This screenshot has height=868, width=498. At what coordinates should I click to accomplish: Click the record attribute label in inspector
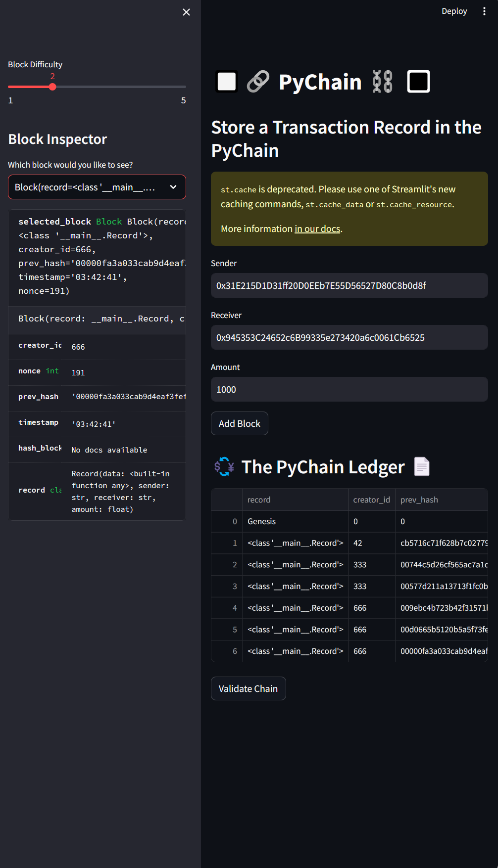[x=32, y=490]
